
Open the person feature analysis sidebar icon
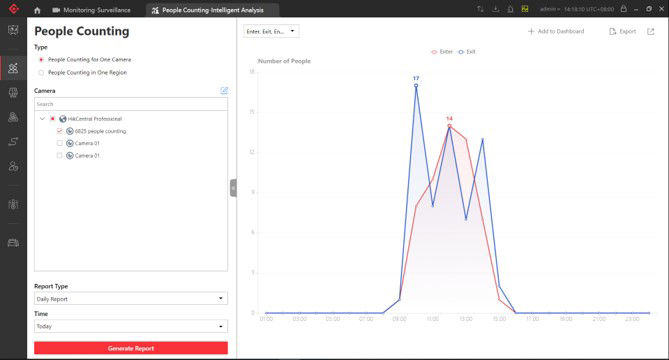point(13,166)
